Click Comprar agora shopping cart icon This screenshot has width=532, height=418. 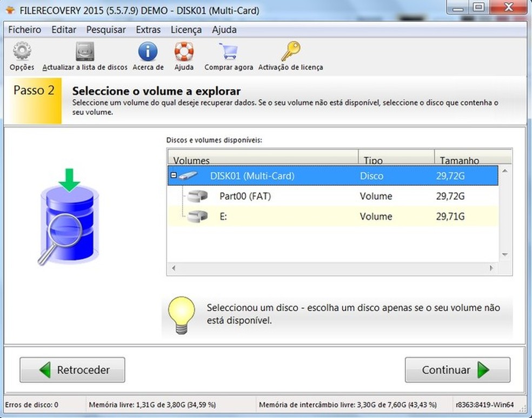228,53
